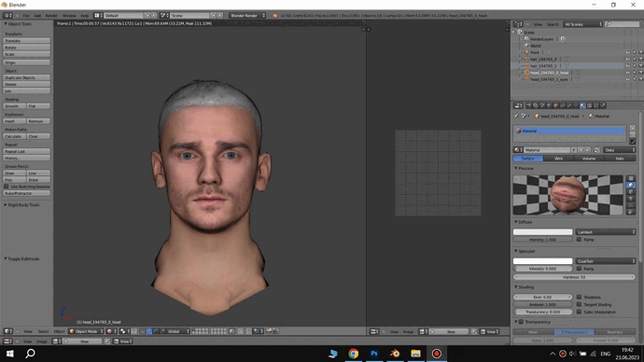This screenshot has width=644, height=362.
Task: Toggle visibility eye of hair_194765_0
Action: pos(627,59)
